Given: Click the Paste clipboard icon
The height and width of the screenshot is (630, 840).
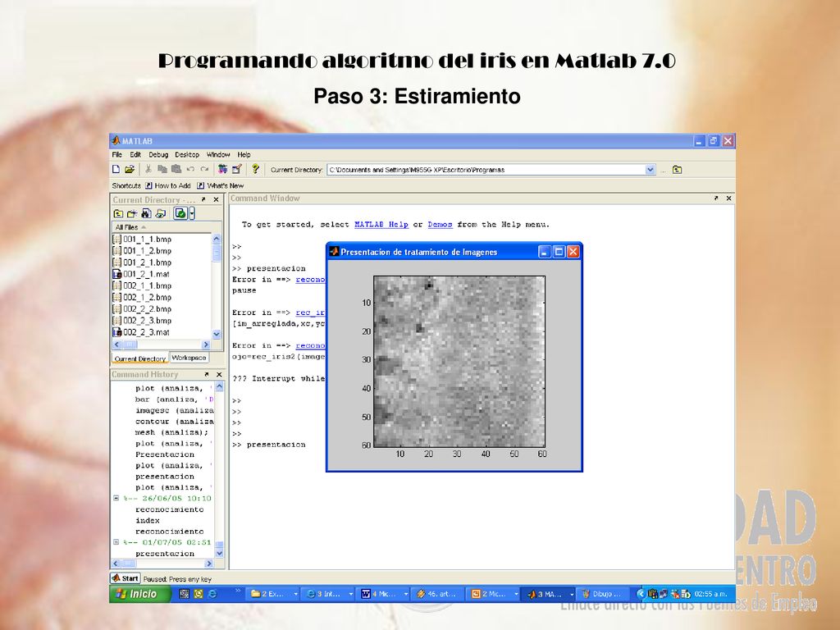Looking at the screenshot, I should (x=176, y=169).
